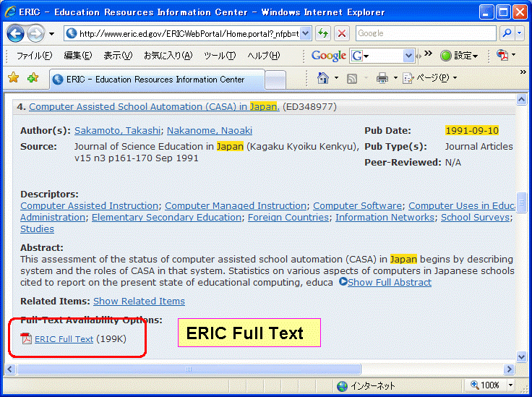
Task: Open the ツール(T) menu
Action: coord(220,55)
